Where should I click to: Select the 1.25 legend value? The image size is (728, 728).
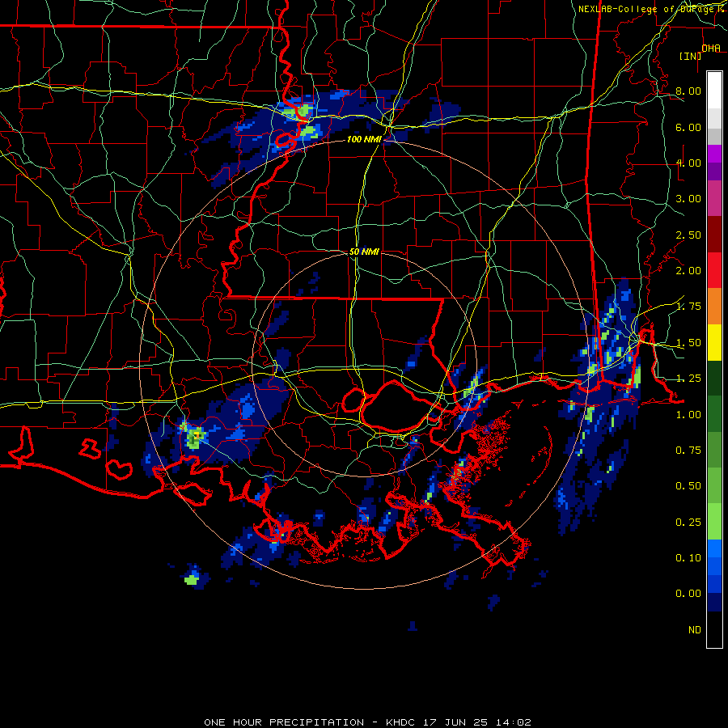[688, 379]
